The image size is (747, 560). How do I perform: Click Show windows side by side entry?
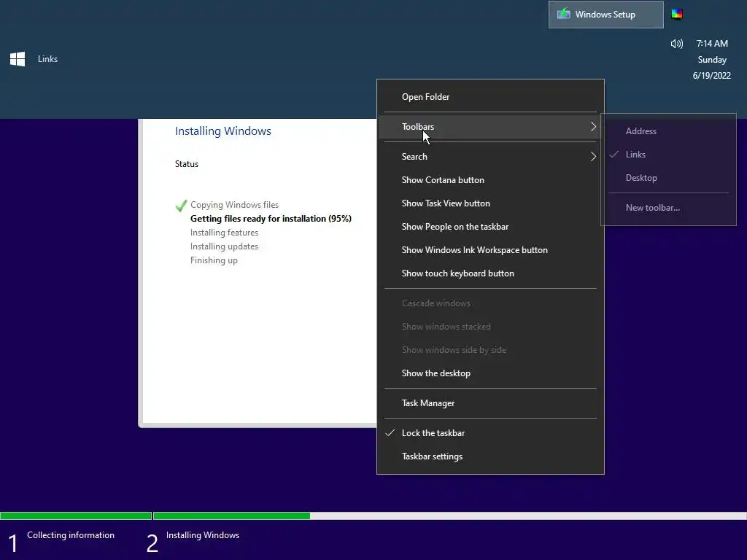coord(490,350)
